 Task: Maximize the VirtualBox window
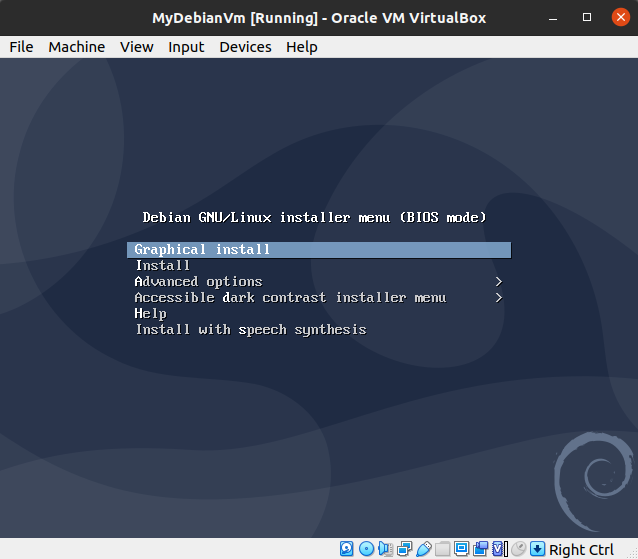(587, 17)
